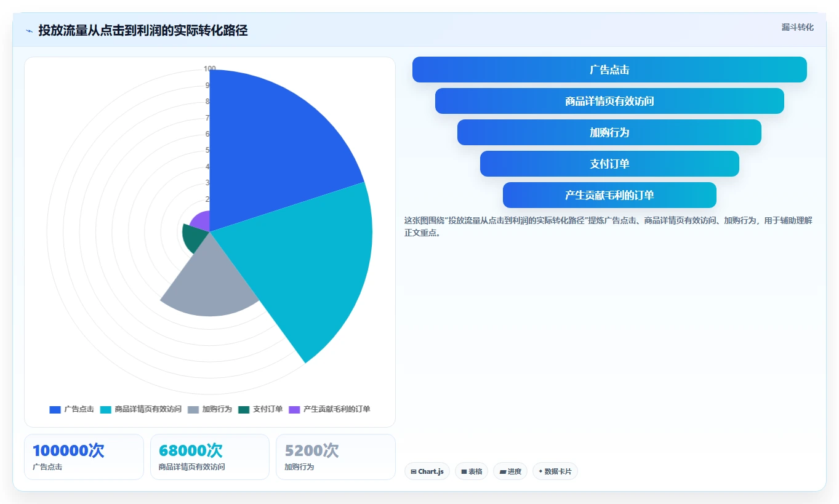Image resolution: width=839 pixels, height=504 pixels.
Task: Click the 进度 tag
Action: (510, 471)
